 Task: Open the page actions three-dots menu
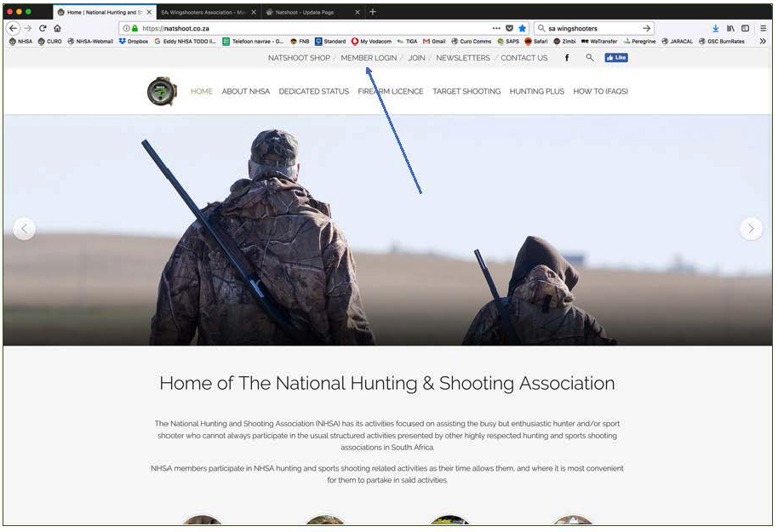tap(496, 28)
